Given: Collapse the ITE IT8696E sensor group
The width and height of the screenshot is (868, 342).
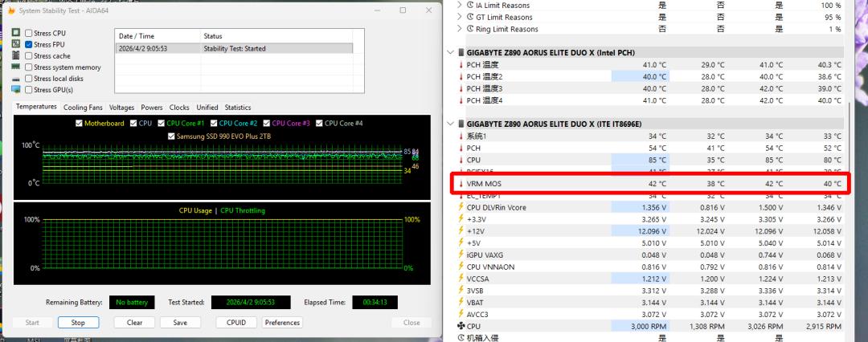Looking at the screenshot, I should [x=451, y=124].
